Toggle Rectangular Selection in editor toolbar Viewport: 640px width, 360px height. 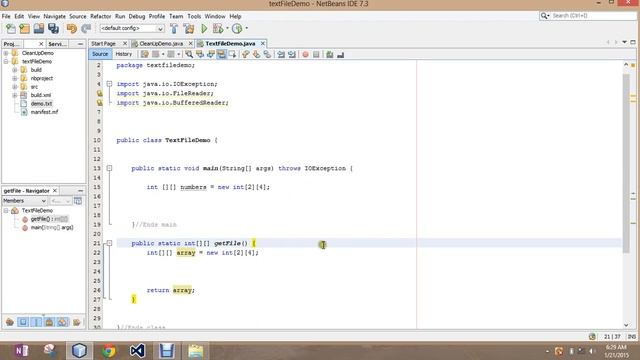pos(232,54)
